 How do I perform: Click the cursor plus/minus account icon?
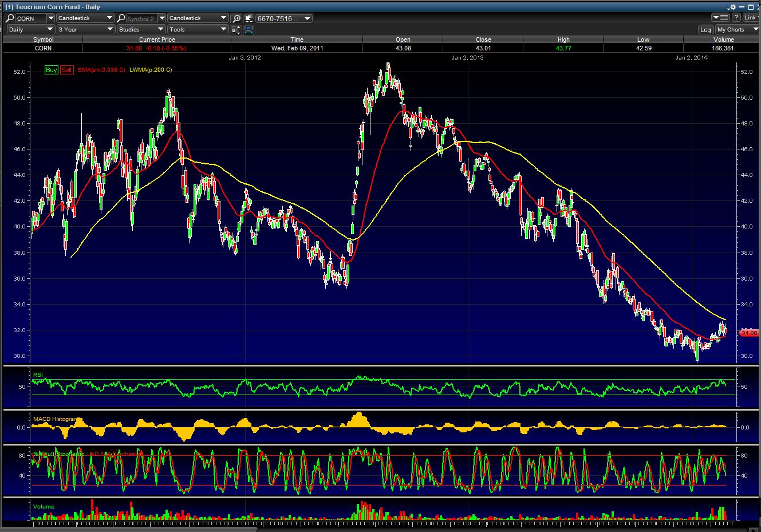point(249,18)
